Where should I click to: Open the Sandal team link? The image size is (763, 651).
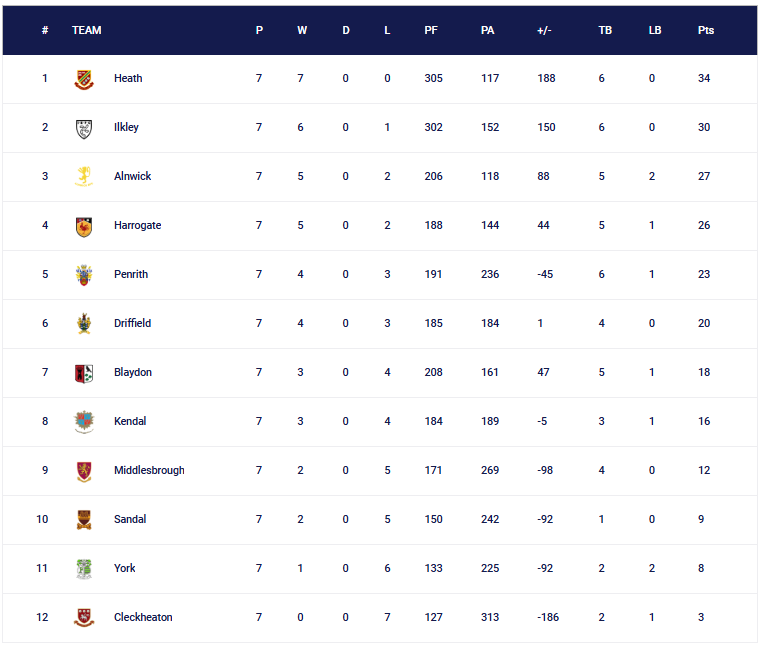[x=130, y=519]
